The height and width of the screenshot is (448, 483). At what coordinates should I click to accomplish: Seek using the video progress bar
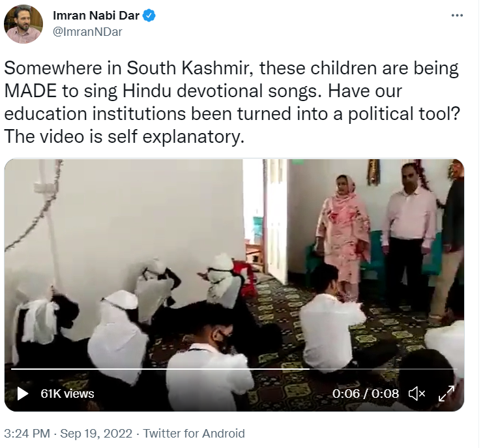coord(196,369)
